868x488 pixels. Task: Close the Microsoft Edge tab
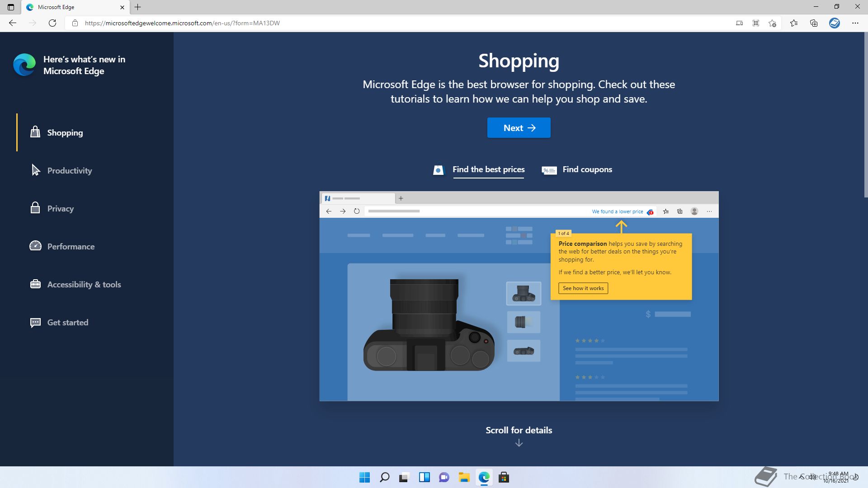[122, 7]
